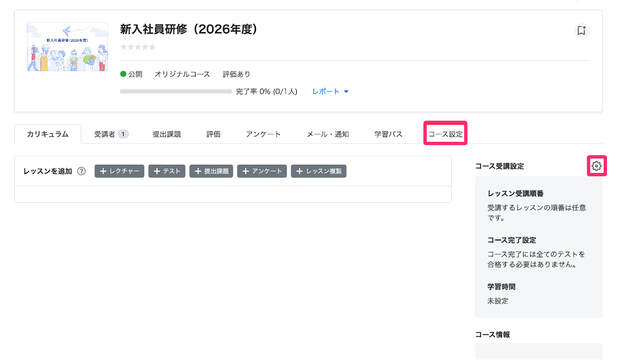Click the コース完了設定 heading
Screen dimensions: 619x364
coord(512,240)
